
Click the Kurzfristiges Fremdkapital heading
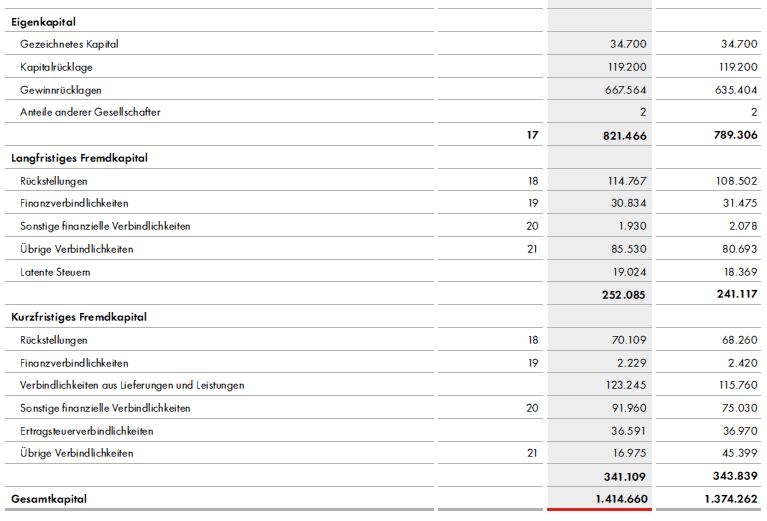coord(78,317)
